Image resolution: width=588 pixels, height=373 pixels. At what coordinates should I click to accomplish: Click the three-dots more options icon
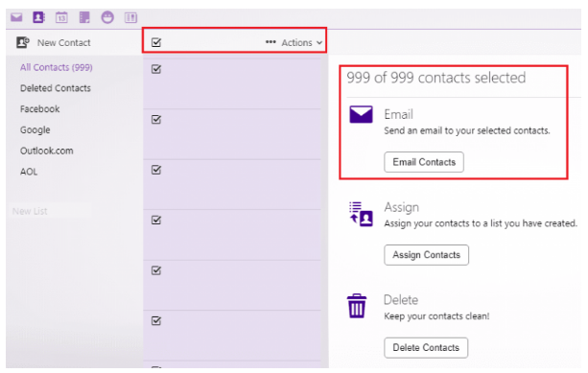270,42
